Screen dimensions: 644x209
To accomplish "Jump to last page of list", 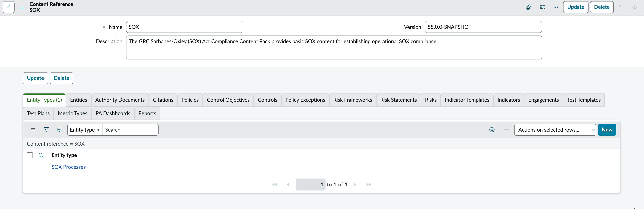I will [369, 185].
